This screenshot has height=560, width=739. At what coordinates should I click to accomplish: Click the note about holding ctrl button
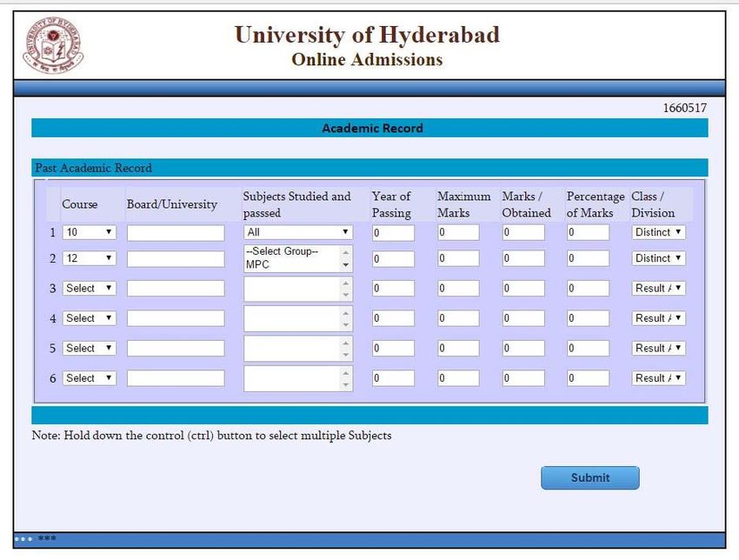211,435
